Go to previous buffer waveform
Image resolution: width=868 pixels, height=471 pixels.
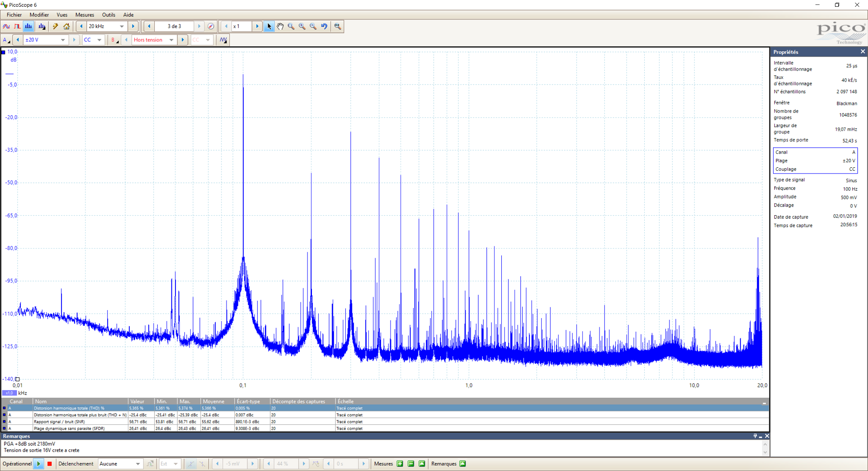(x=149, y=26)
